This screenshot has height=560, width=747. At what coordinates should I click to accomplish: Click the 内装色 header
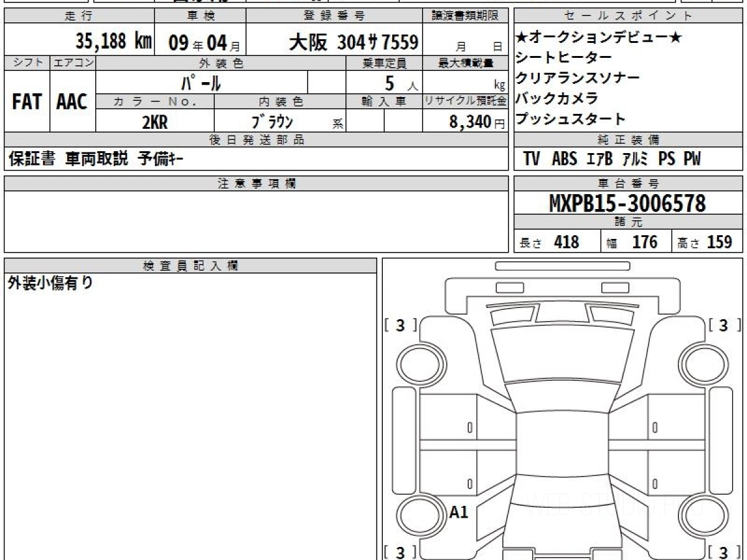(280, 102)
